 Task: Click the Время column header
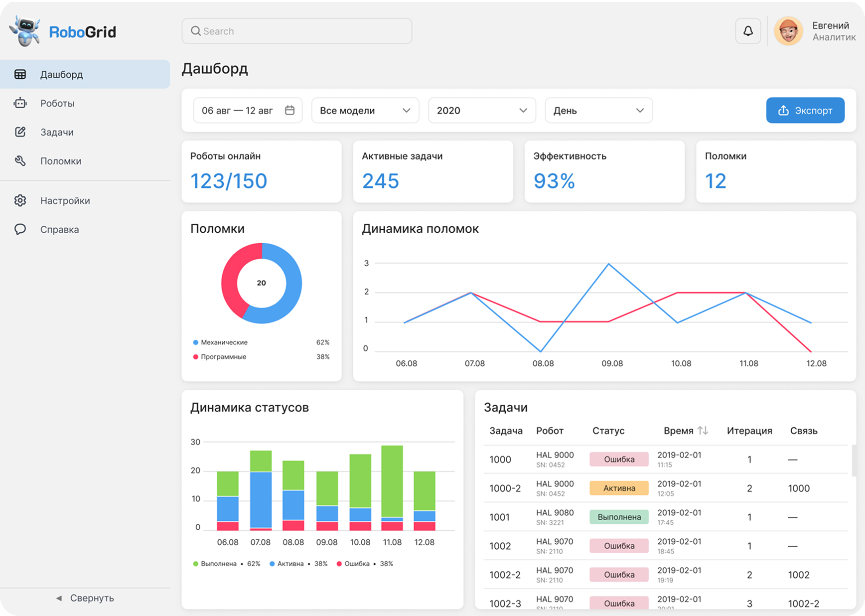click(678, 431)
